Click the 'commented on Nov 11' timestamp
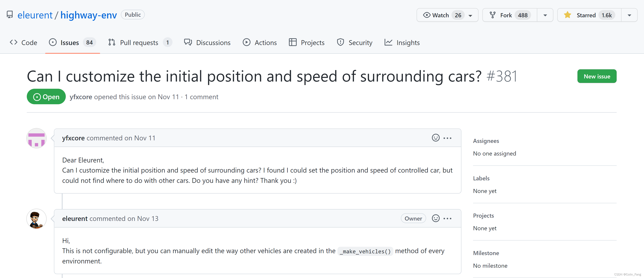The width and height of the screenshot is (644, 278). pos(121,138)
